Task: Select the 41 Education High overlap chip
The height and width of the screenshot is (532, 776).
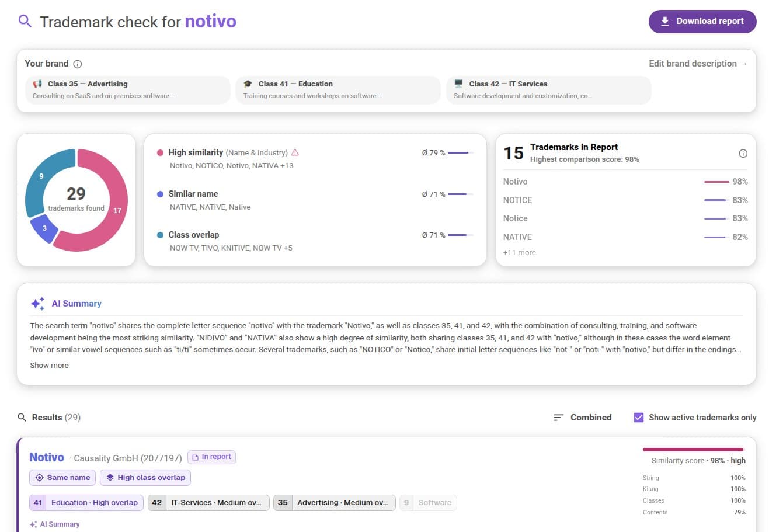Action: (x=86, y=503)
